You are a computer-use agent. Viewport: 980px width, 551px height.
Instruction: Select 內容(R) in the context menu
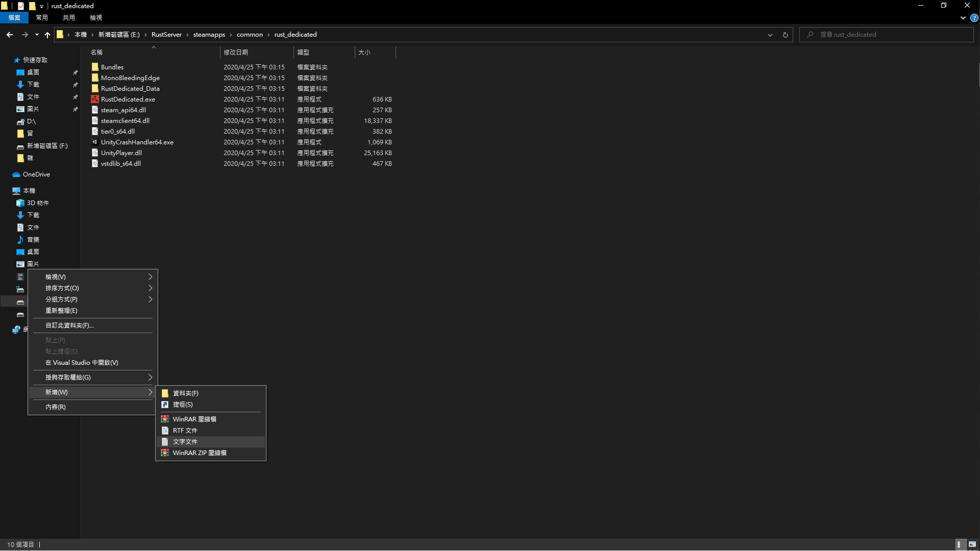(x=55, y=407)
